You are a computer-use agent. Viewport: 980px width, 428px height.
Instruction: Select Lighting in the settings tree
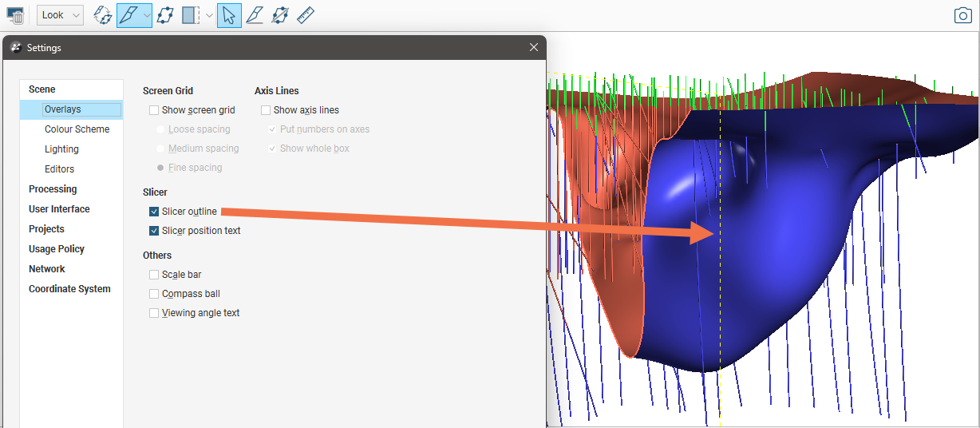(61, 149)
